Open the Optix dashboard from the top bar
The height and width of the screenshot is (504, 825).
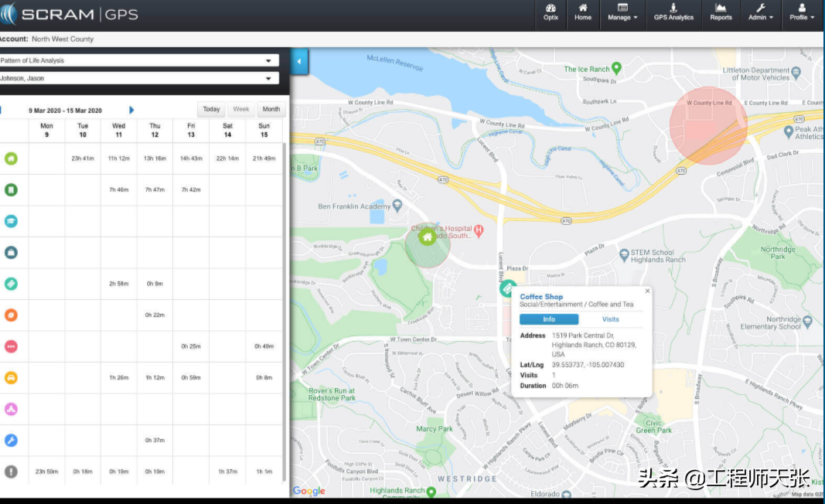pos(551,12)
